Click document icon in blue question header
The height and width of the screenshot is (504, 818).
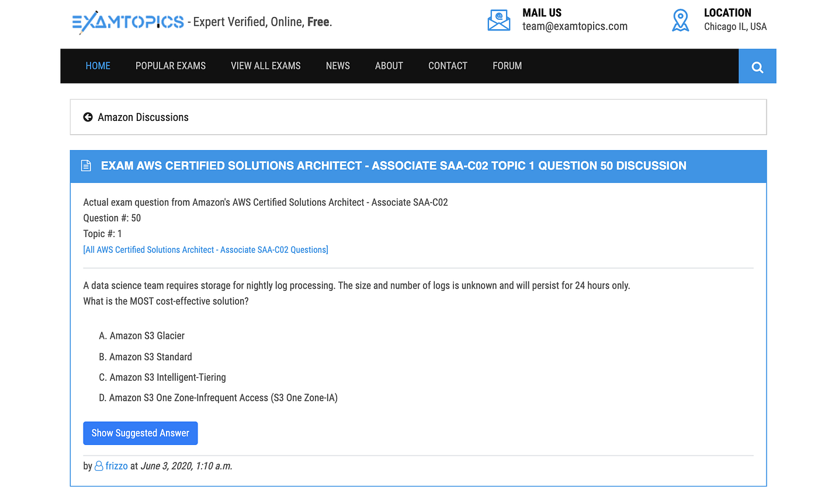tap(86, 166)
